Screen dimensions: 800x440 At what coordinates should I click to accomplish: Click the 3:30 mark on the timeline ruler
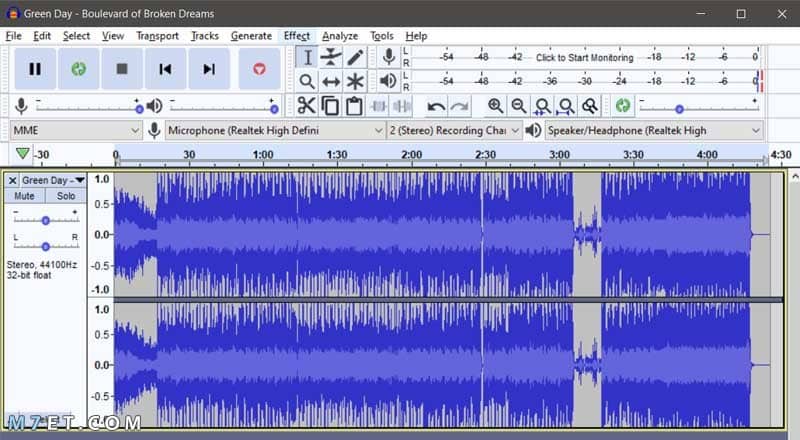(x=633, y=155)
